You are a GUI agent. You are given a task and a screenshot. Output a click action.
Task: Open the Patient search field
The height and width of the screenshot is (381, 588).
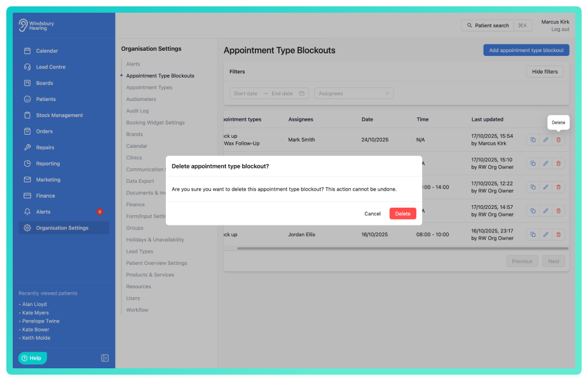click(x=496, y=25)
